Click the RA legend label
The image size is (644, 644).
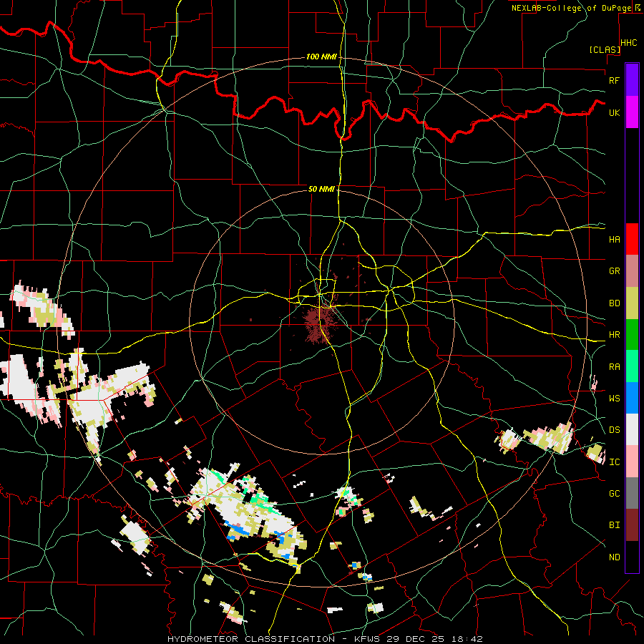coord(614,367)
